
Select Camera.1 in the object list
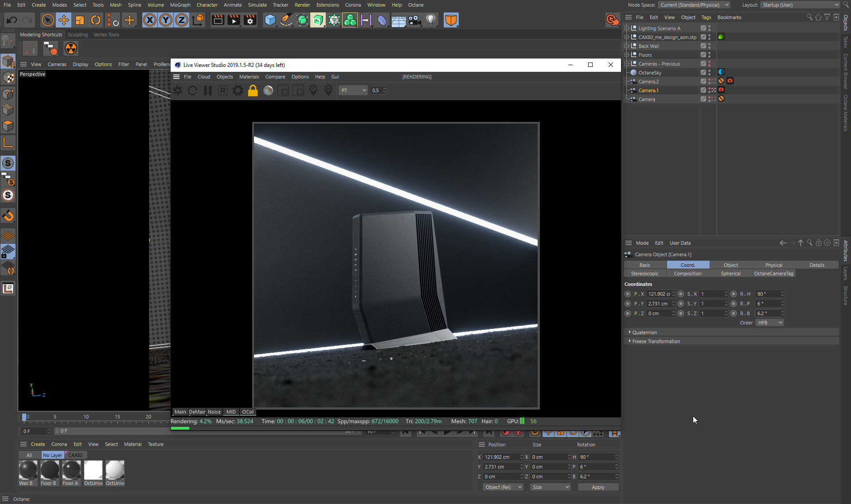[648, 90]
